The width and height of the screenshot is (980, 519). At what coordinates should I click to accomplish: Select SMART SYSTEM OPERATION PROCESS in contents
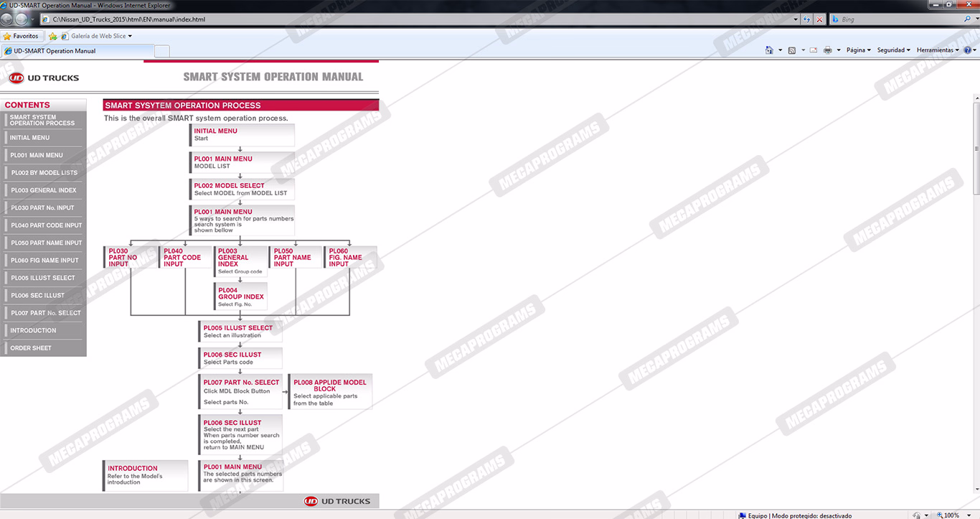pos(43,120)
